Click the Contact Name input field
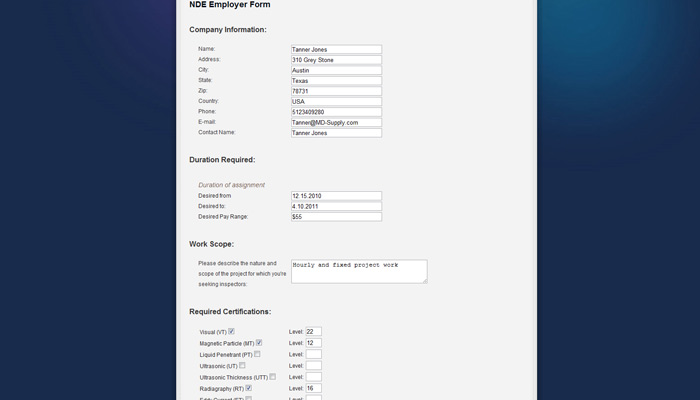 pyautogui.click(x=336, y=133)
